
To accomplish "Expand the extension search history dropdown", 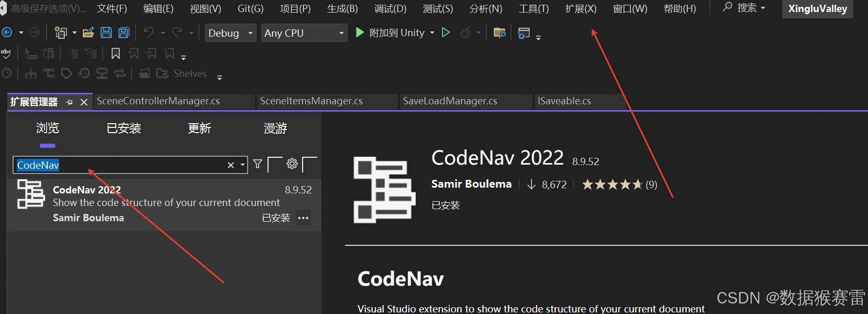I will coord(242,165).
